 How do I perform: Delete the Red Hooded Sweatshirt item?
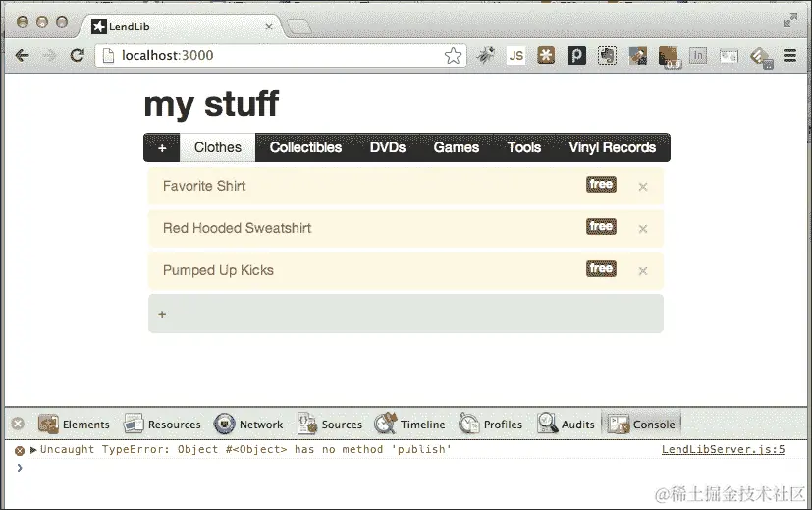(x=643, y=229)
